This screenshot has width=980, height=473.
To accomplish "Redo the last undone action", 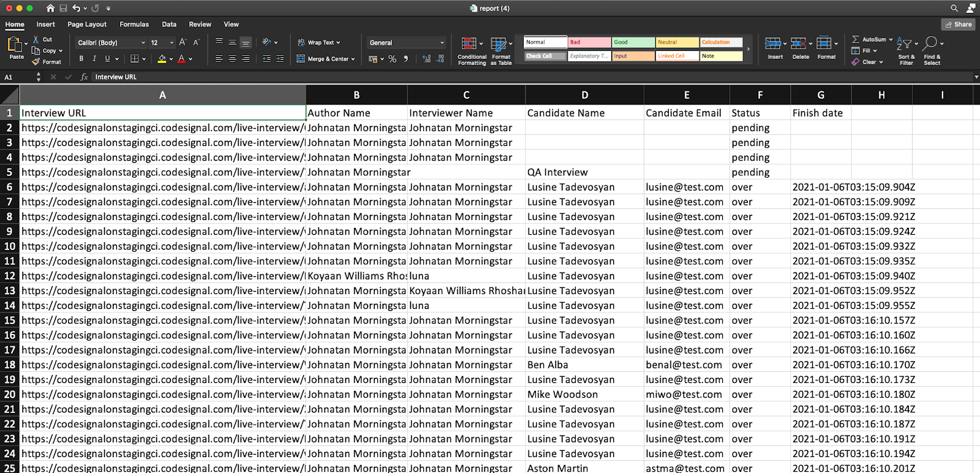I will coord(95,8).
